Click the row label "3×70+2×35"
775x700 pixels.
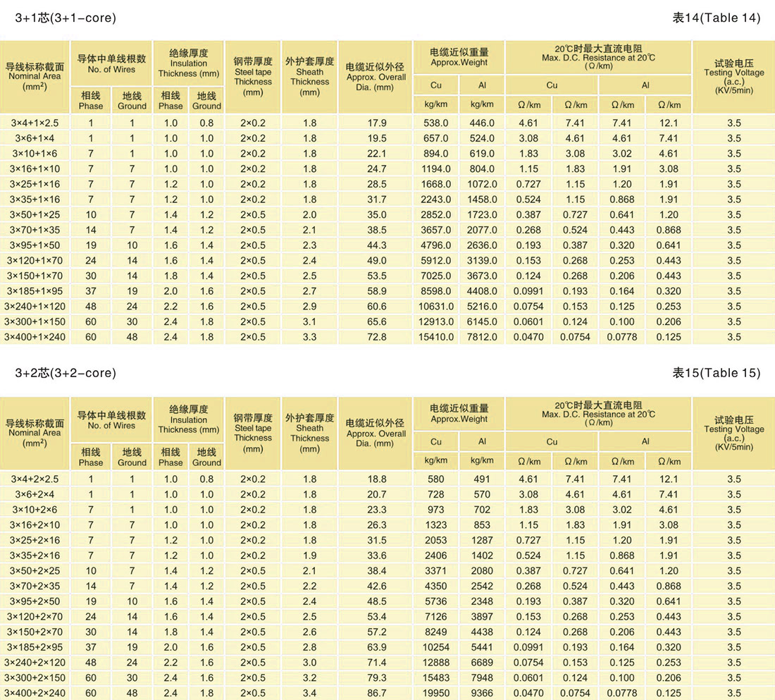point(35,587)
